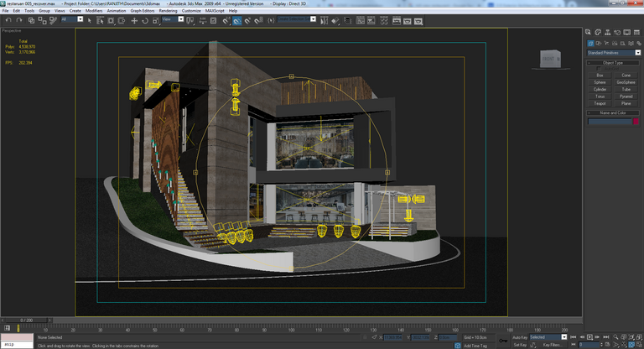Click the Align tool icon
Screen dimensions: 644x349
335,20
